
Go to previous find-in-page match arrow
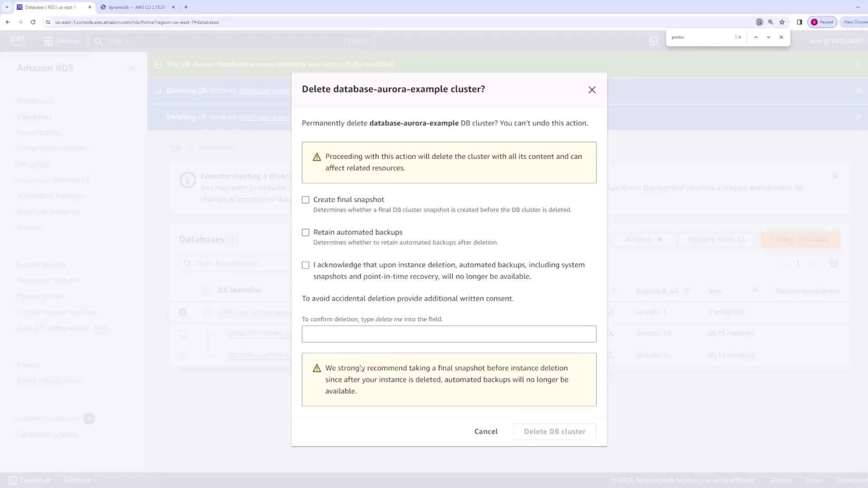click(x=756, y=37)
